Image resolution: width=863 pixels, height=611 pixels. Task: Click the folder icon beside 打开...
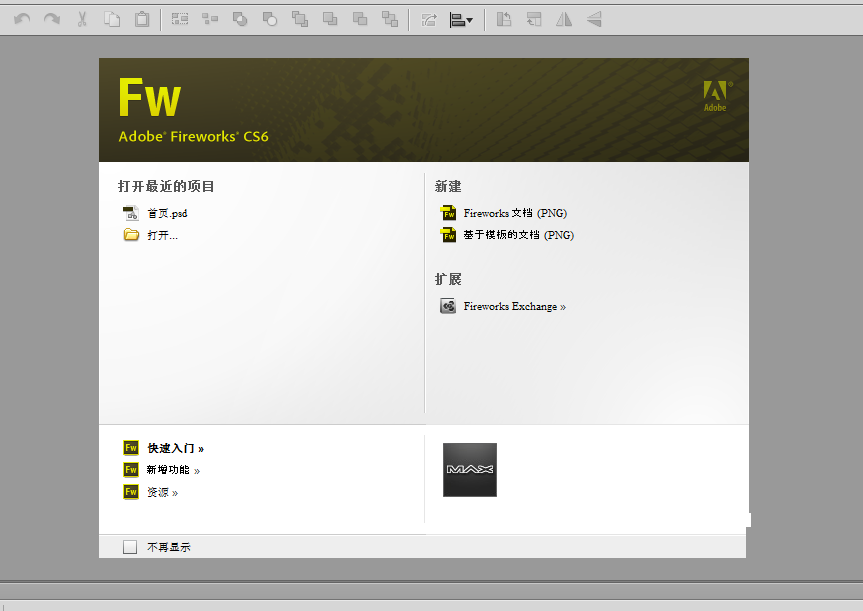click(x=131, y=235)
